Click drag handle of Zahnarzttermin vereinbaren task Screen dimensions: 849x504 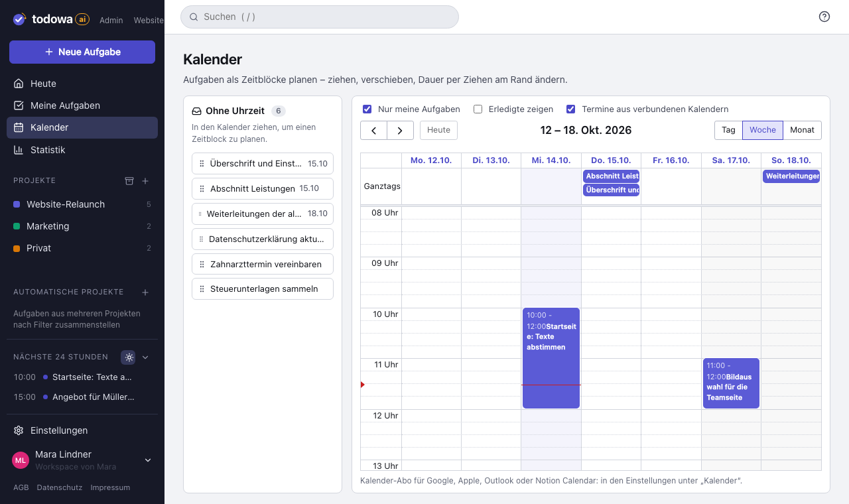point(202,264)
